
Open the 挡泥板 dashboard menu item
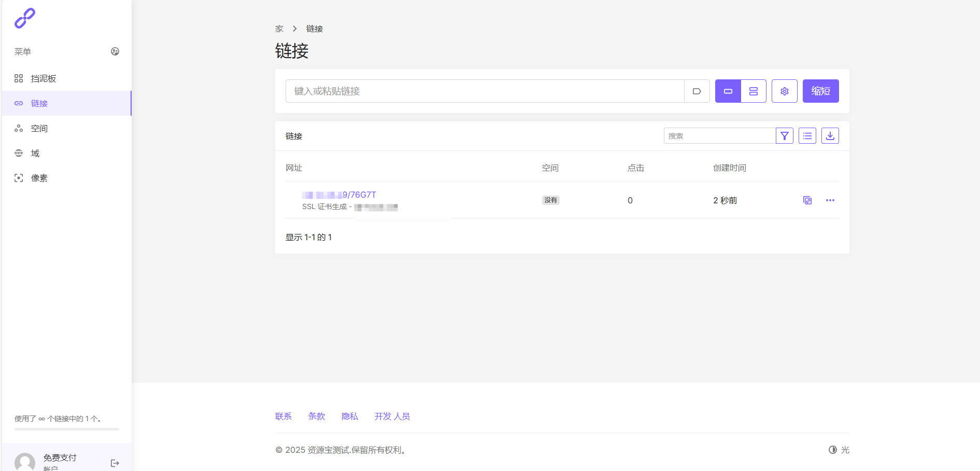[x=67, y=78]
